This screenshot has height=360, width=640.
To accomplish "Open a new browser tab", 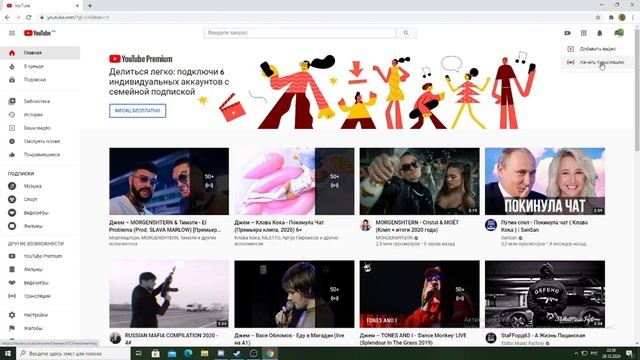I will tap(90, 6).
